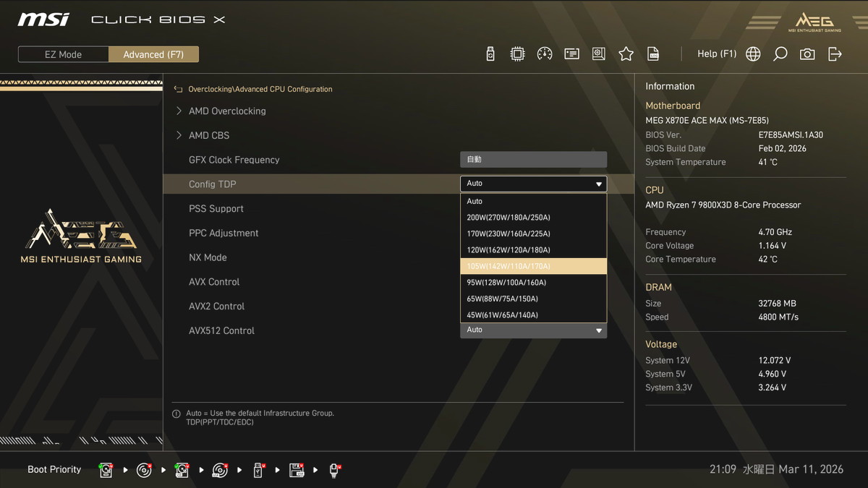Open search with the magnifier icon
The image size is (868, 488).
(780, 54)
